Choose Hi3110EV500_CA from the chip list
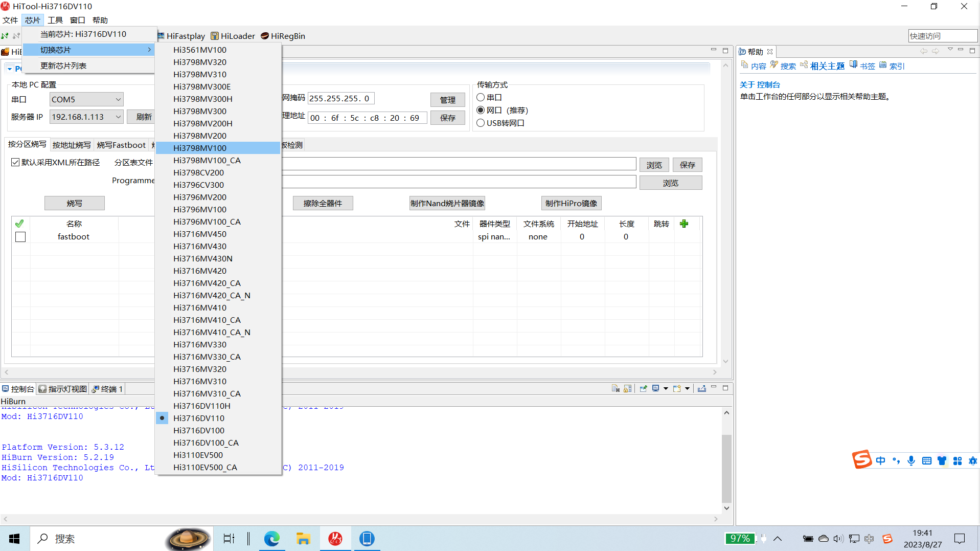The width and height of the screenshot is (980, 551). pyautogui.click(x=218, y=467)
